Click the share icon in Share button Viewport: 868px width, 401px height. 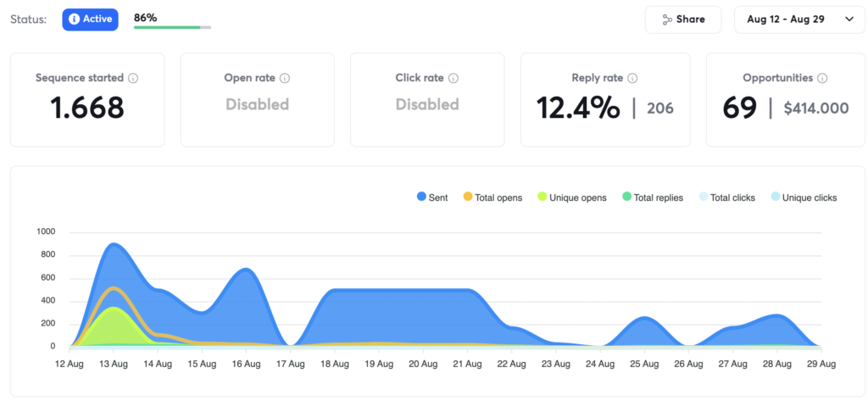667,19
